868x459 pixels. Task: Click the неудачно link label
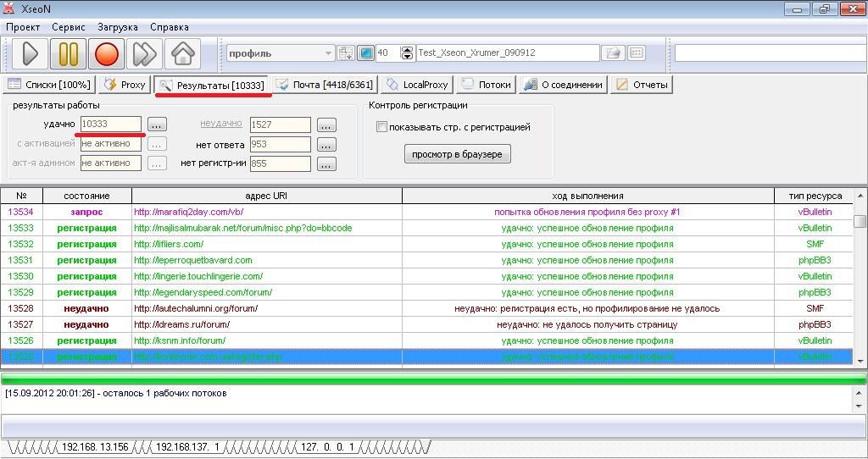click(221, 124)
